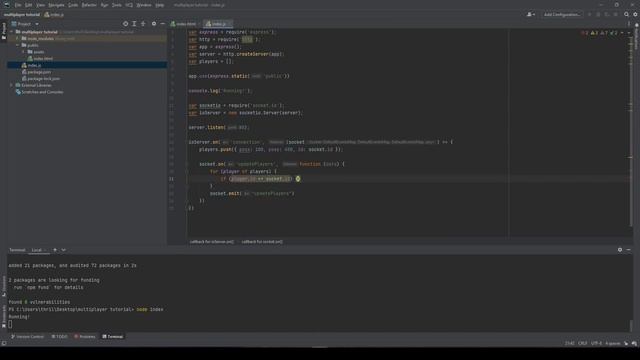Screen dimensions: 640x360
Task: Open the Navigate menu
Action: coord(56,5)
